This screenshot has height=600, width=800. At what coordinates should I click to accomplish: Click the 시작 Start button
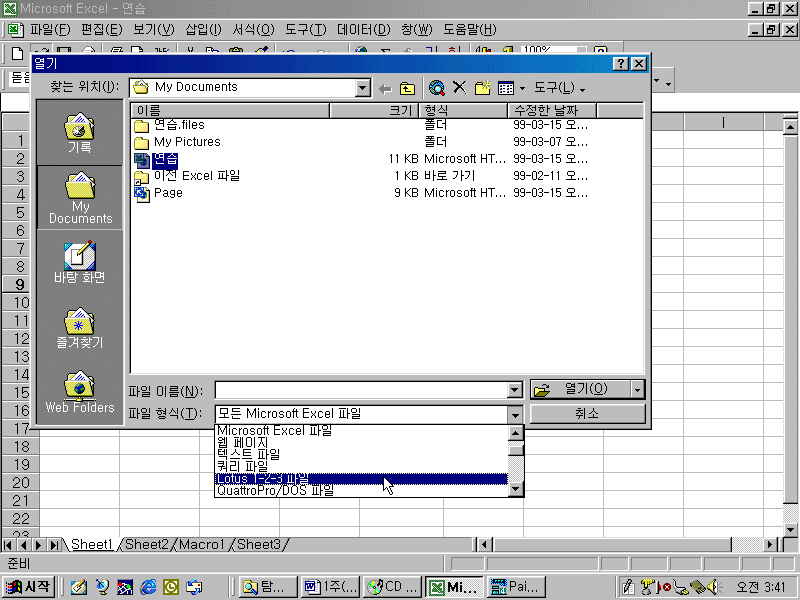pyautogui.click(x=29, y=587)
